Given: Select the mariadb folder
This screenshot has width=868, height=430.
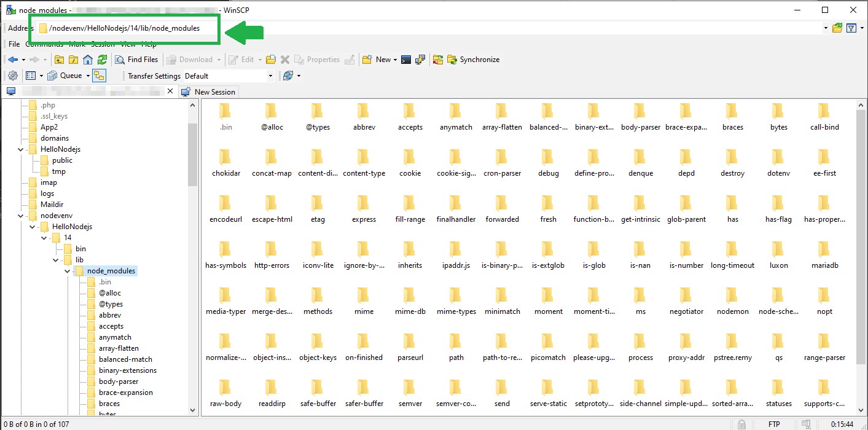Looking at the screenshot, I should (824, 256).
